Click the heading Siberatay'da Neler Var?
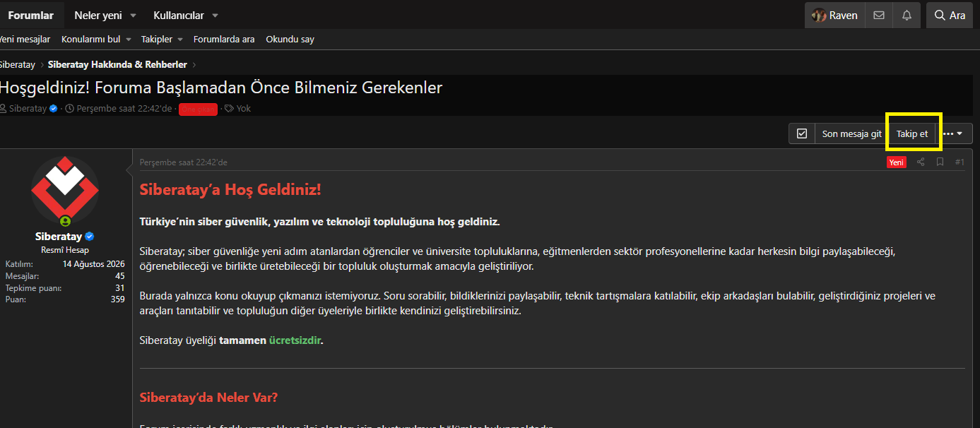 click(209, 398)
